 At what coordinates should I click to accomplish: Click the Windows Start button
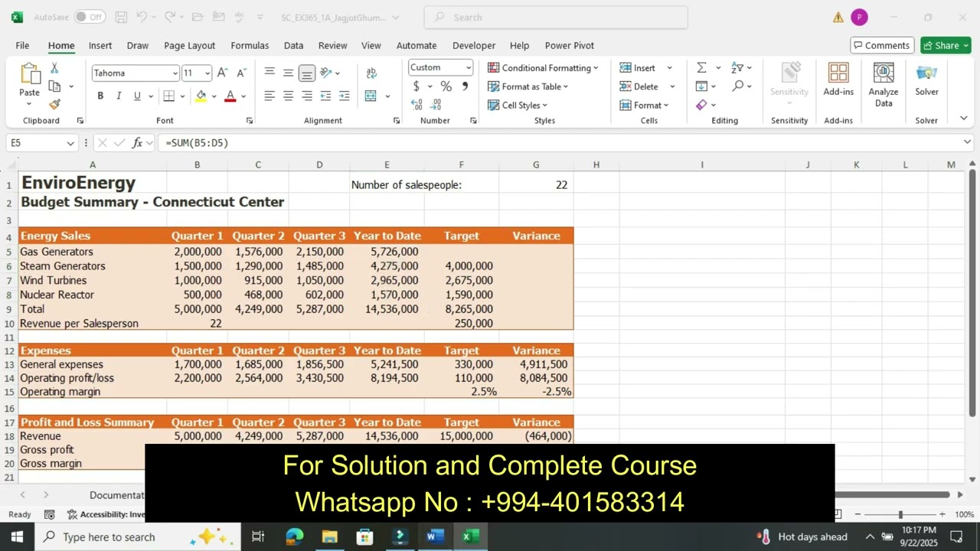[17, 536]
